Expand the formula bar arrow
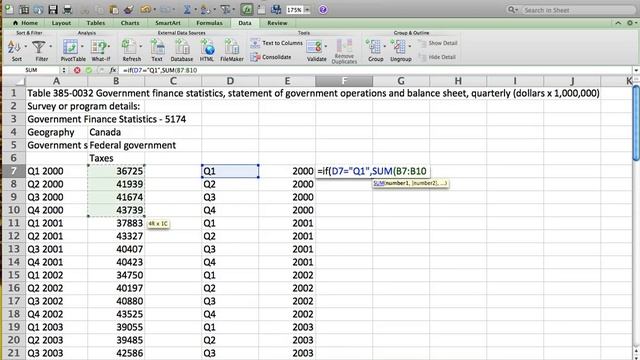 [636, 70]
